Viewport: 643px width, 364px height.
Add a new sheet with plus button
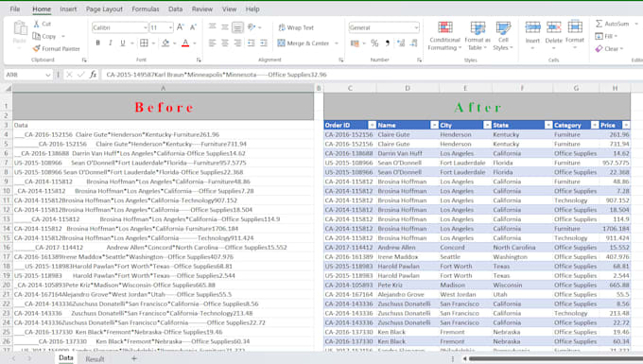click(133, 358)
